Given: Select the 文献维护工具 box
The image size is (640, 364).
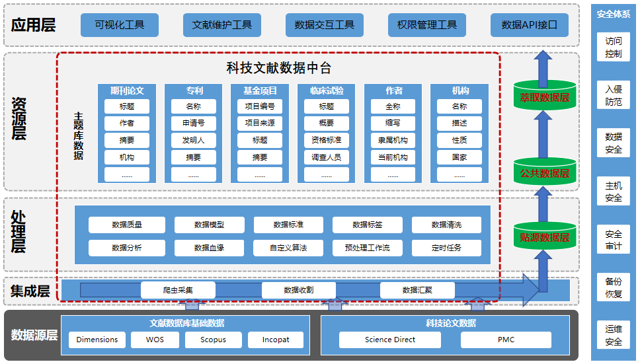Looking at the screenshot, I should (221, 25).
